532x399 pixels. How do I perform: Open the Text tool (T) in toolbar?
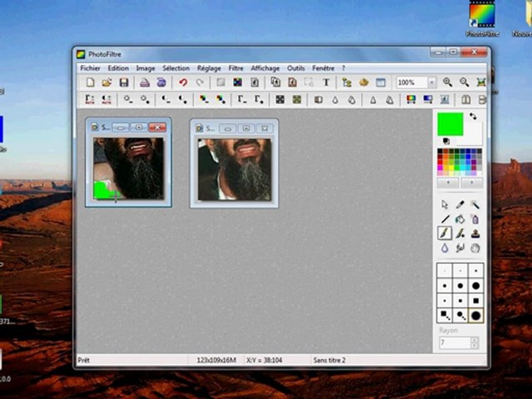tap(326, 82)
